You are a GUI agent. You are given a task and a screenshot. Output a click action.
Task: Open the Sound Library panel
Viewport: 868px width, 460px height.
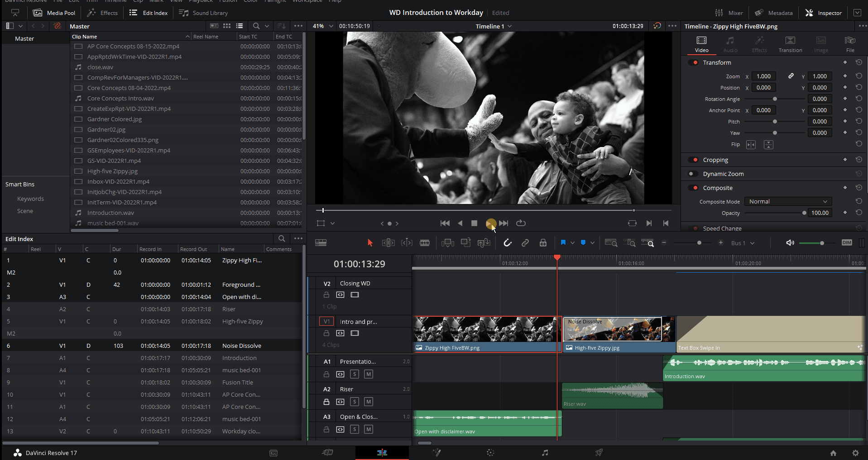click(x=203, y=13)
